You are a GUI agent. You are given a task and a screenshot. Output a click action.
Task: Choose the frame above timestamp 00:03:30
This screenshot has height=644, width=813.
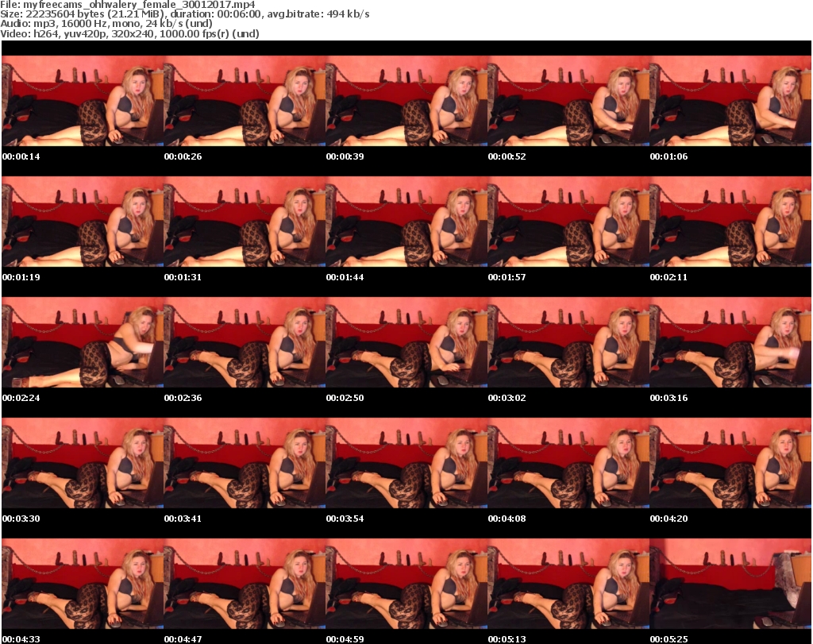coord(83,463)
